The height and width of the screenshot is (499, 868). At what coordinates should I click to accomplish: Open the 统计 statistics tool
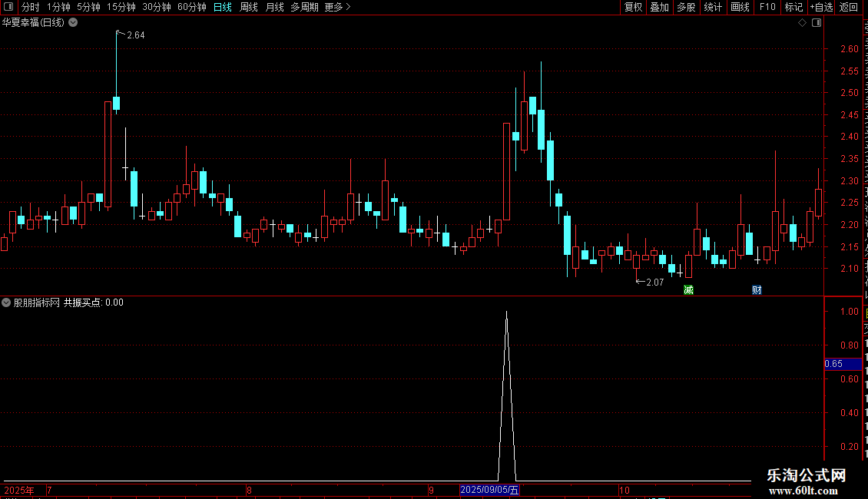point(712,7)
